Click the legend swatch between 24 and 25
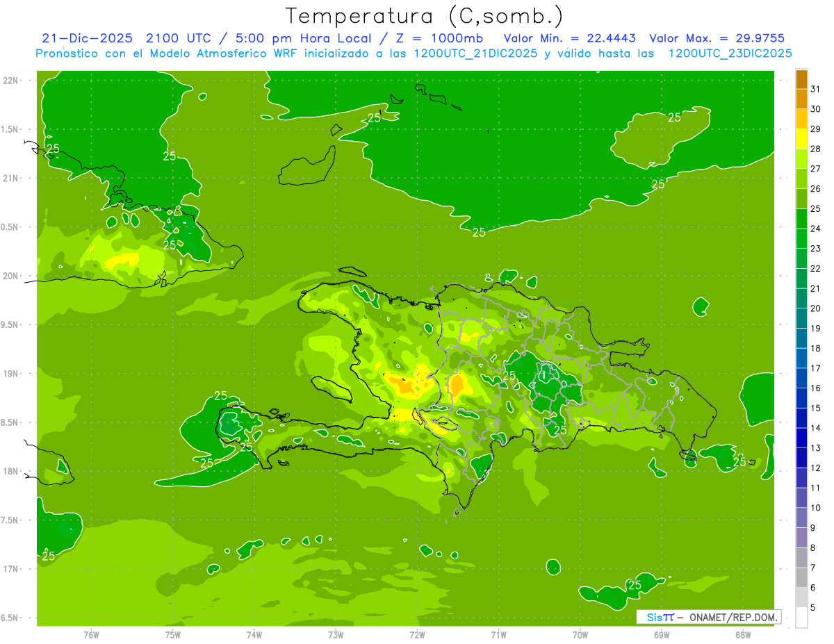This screenshot has width=834, height=644. (x=801, y=219)
